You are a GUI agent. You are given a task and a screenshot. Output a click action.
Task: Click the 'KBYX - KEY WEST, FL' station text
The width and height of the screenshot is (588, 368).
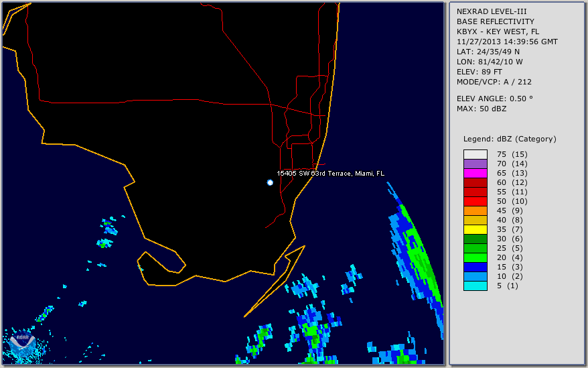click(x=498, y=32)
